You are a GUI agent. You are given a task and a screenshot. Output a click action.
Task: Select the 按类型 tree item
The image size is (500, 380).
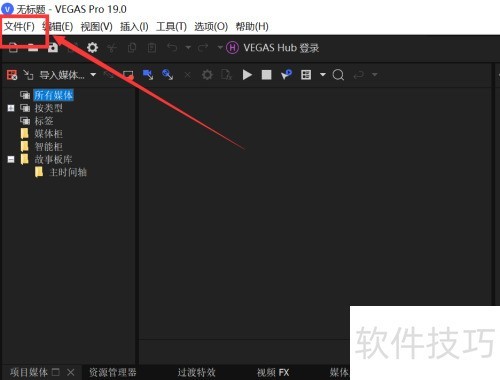click(49, 108)
